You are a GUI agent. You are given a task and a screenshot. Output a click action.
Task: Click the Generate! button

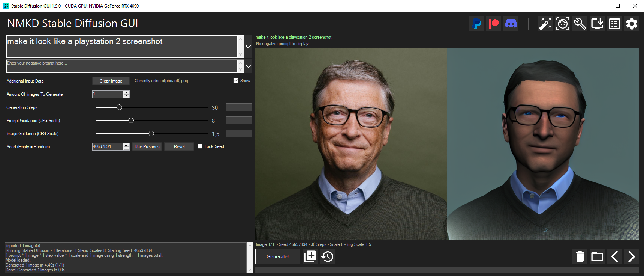pyautogui.click(x=277, y=256)
